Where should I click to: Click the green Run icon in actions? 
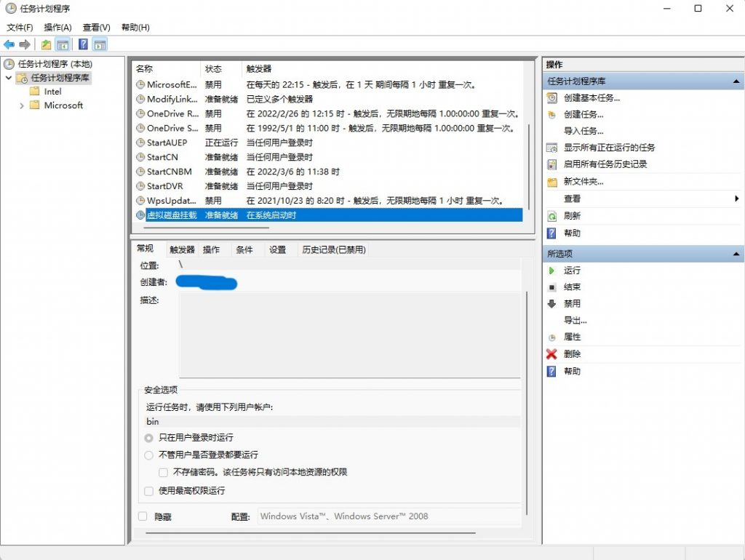tap(551, 271)
